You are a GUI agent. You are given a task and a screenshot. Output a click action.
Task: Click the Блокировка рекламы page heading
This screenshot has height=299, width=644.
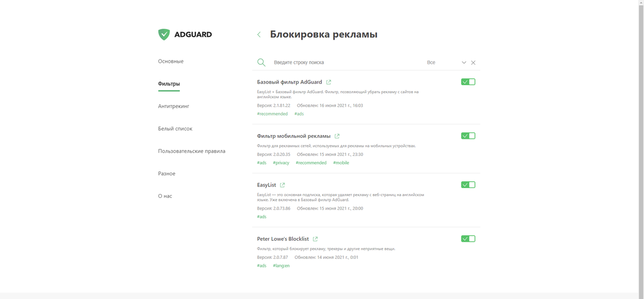pos(324,34)
